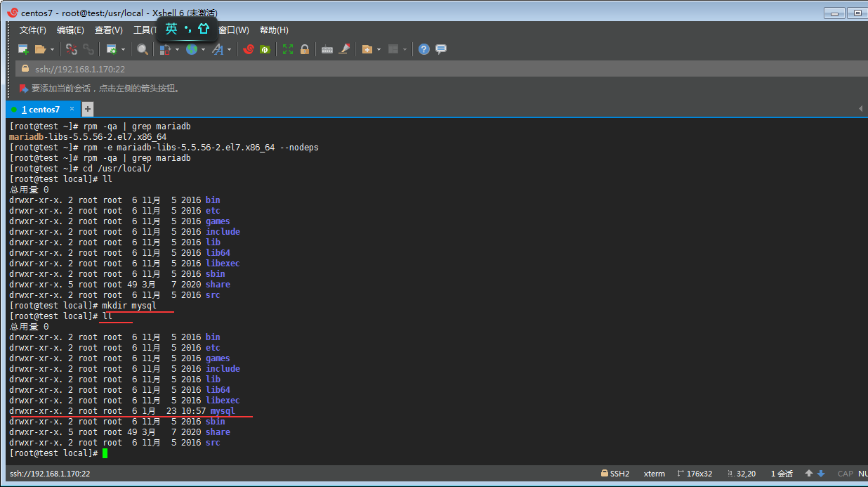Click the lock screen padlock icon
Image resolution: width=868 pixels, height=487 pixels.
(305, 49)
